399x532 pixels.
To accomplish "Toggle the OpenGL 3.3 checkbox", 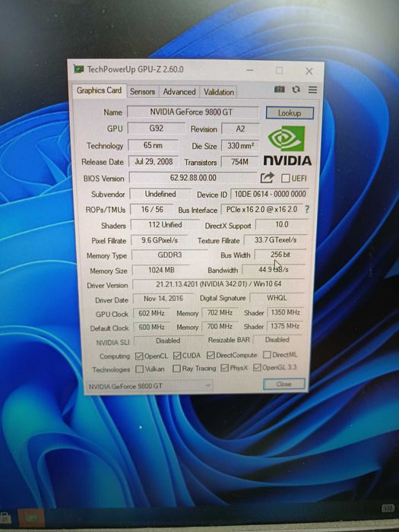I will coord(257,367).
